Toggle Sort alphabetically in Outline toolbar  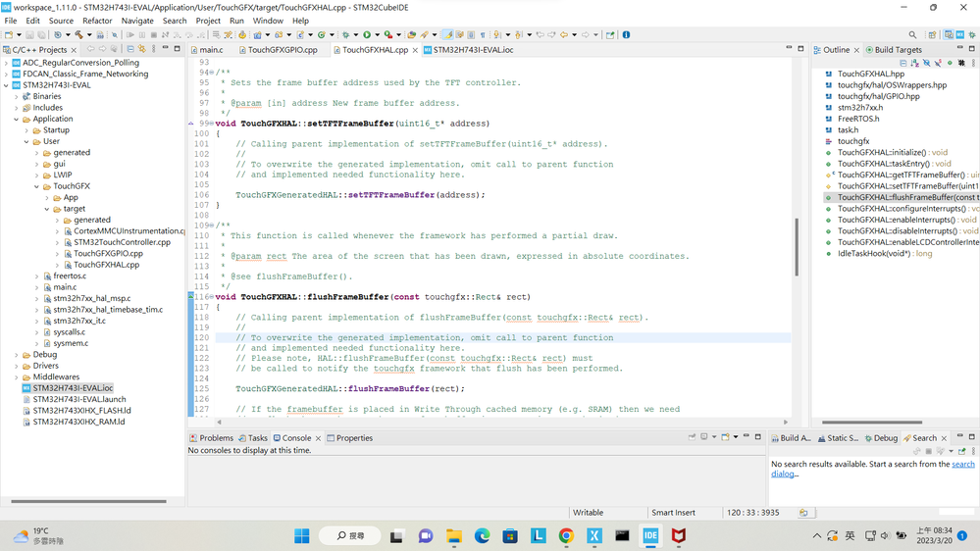(915, 63)
